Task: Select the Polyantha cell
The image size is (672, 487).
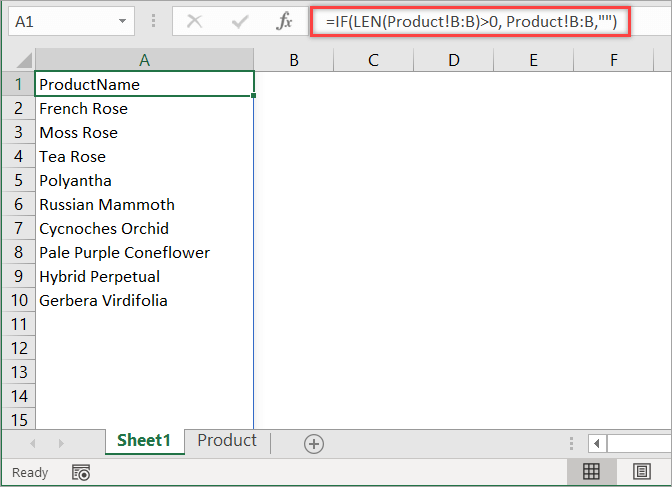Action: pyautogui.click(x=144, y=180)
